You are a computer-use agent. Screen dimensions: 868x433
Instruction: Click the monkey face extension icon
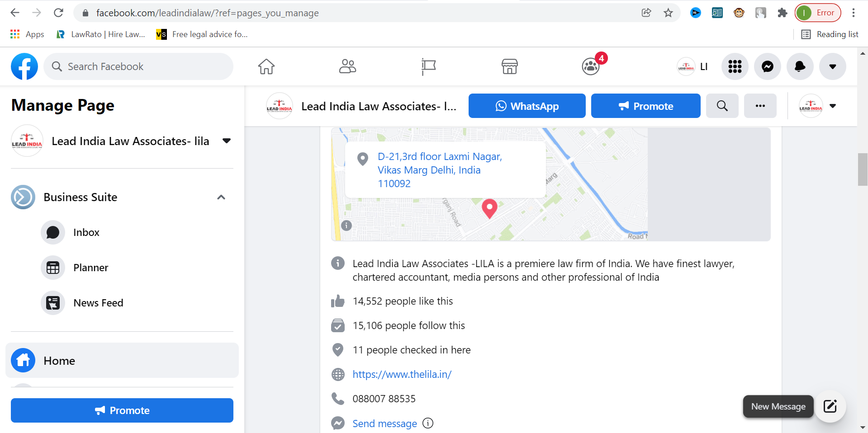(x=739, y=13)
